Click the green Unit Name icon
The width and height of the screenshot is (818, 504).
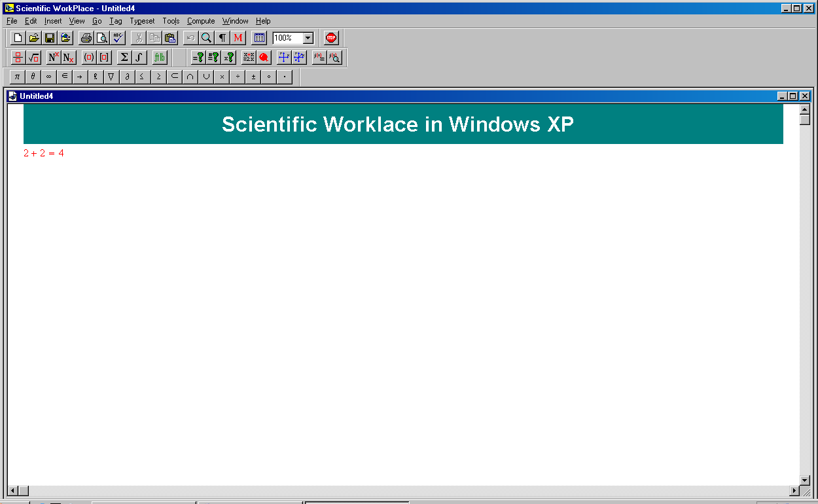(160, 58)
